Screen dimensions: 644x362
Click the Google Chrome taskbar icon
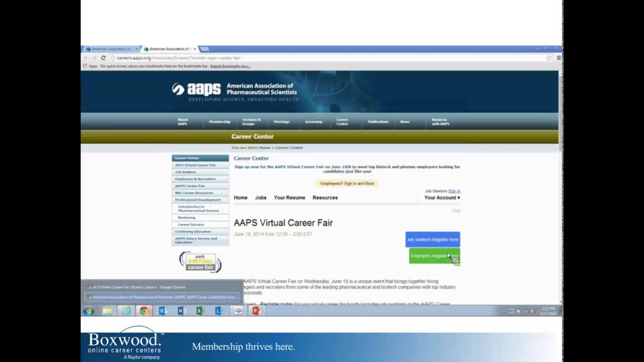[x=144, y=311]
